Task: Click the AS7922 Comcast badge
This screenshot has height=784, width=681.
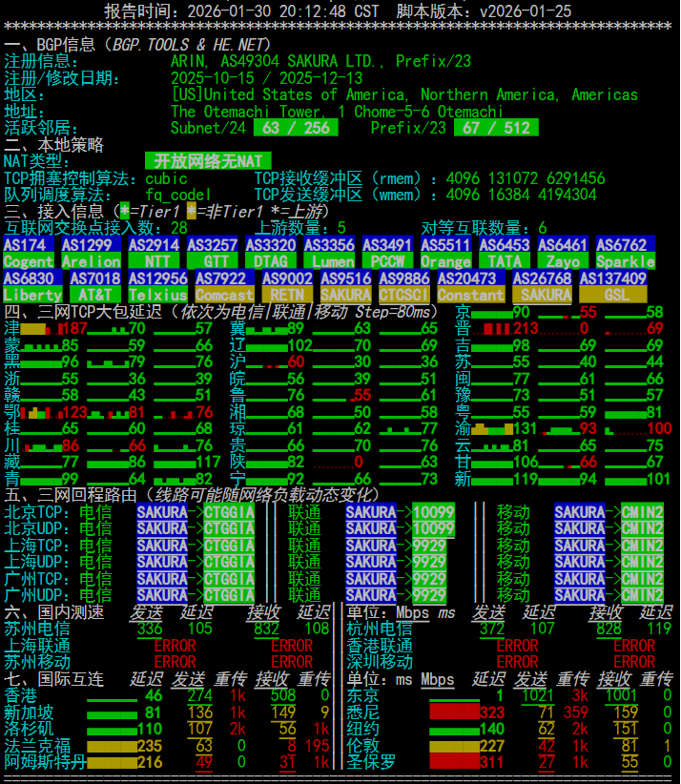Action: [224, 286]
